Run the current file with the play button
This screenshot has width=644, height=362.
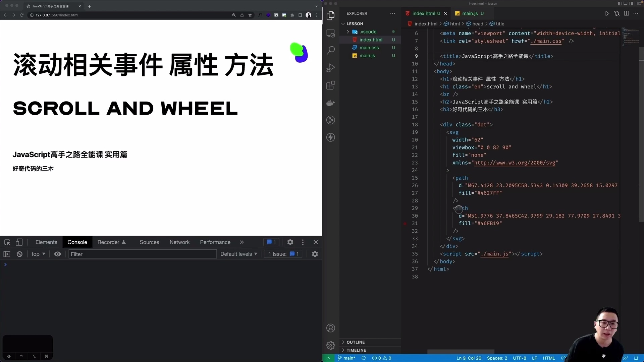(607, 13)
